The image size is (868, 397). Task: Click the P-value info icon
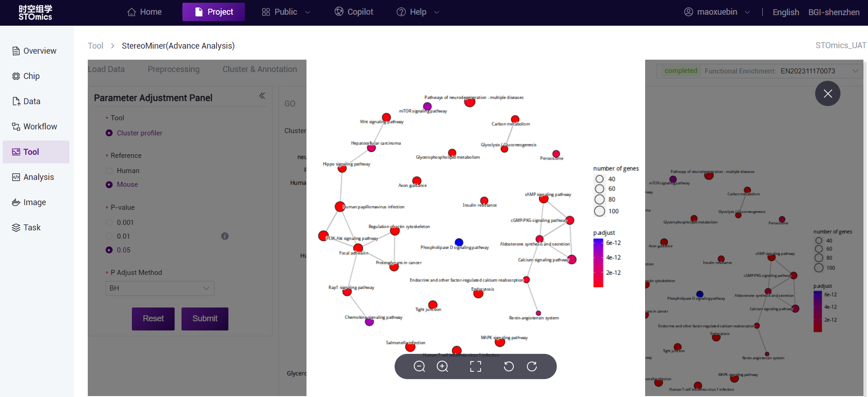point(225,236)
